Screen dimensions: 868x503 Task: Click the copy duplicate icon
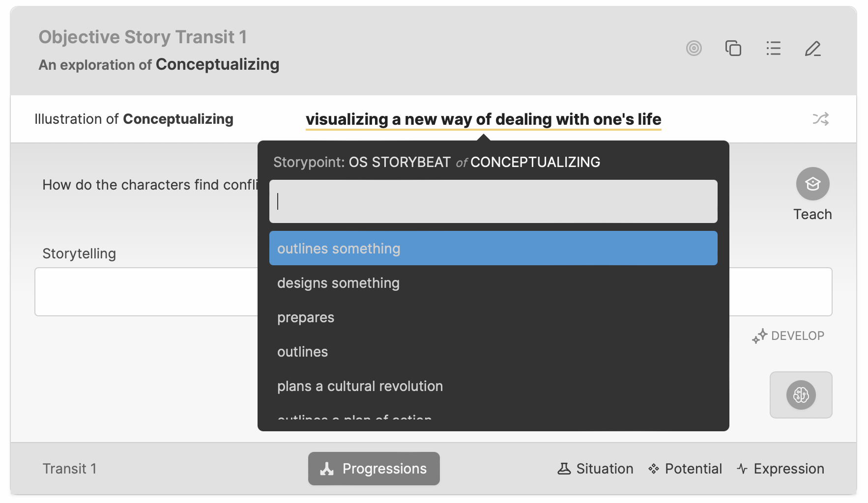[733, 48]
